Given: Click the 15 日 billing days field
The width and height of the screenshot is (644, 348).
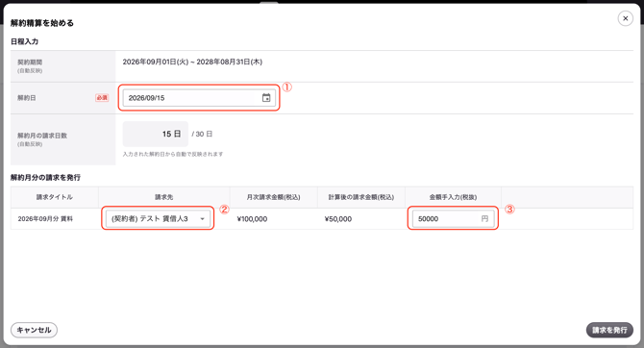Looking at the screenshot, I should [x=156, y=134].
